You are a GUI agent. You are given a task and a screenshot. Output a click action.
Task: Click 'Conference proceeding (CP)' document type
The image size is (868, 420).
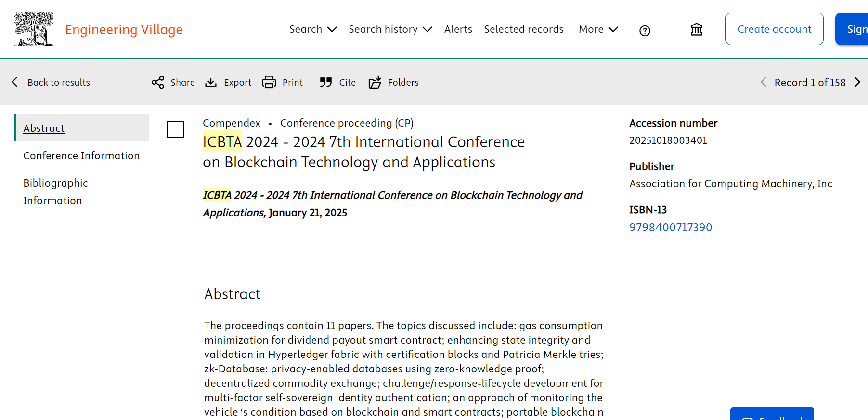click(x=347, y=123)
